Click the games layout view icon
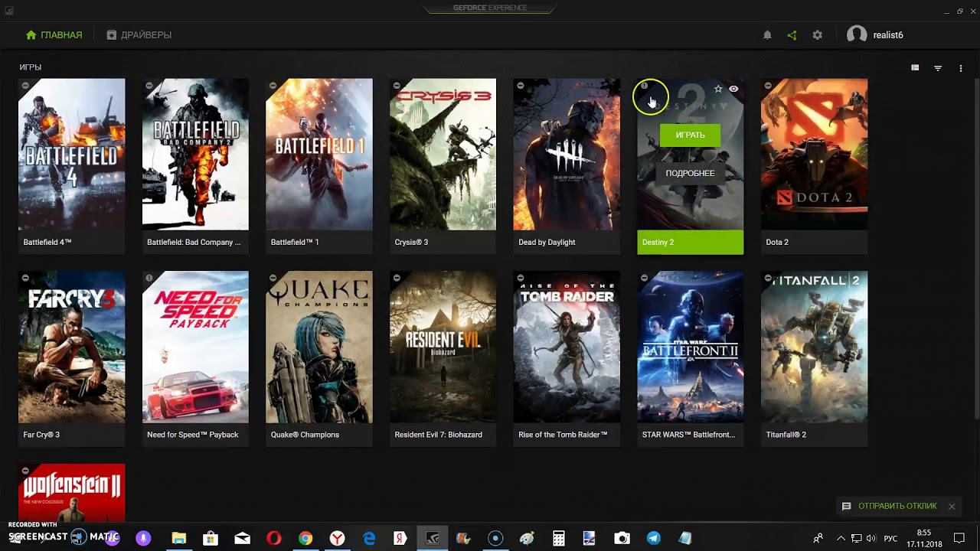Screen dimensions: 980x551 [915, 68]
